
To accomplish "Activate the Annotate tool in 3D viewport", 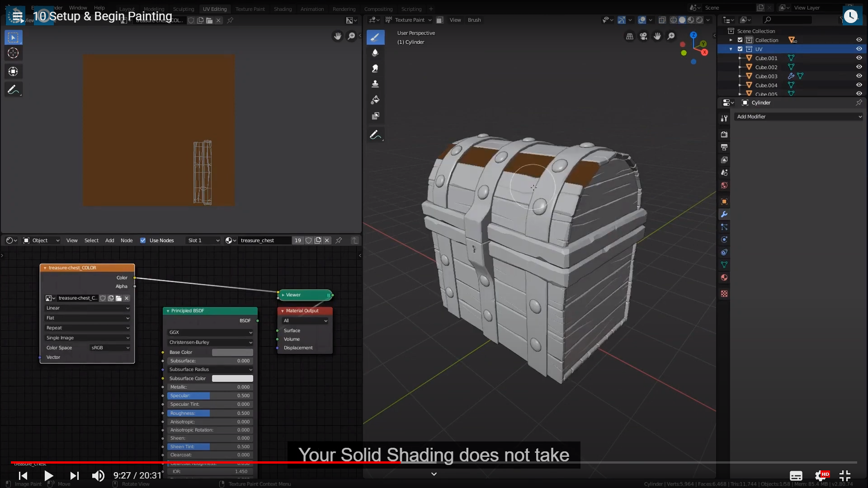I will coord(375,135).
